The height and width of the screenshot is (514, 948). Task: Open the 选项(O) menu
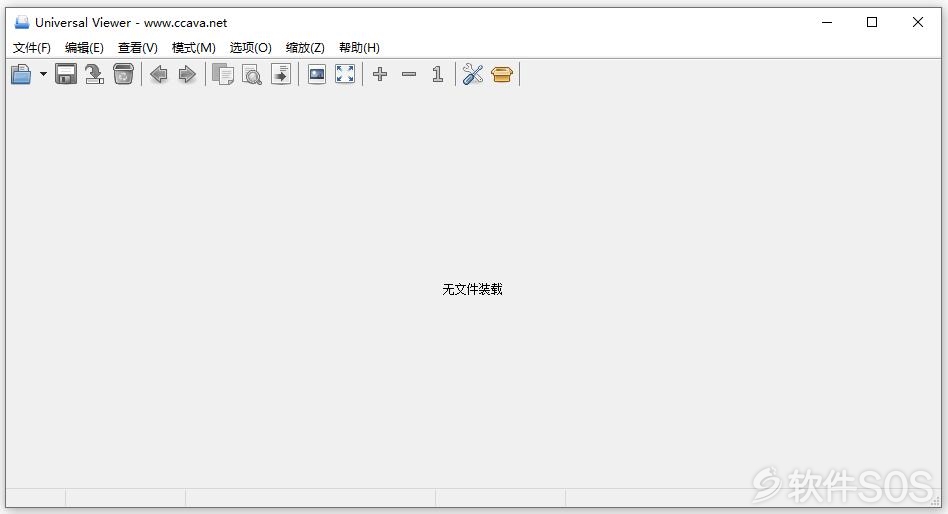click(250, 48)
